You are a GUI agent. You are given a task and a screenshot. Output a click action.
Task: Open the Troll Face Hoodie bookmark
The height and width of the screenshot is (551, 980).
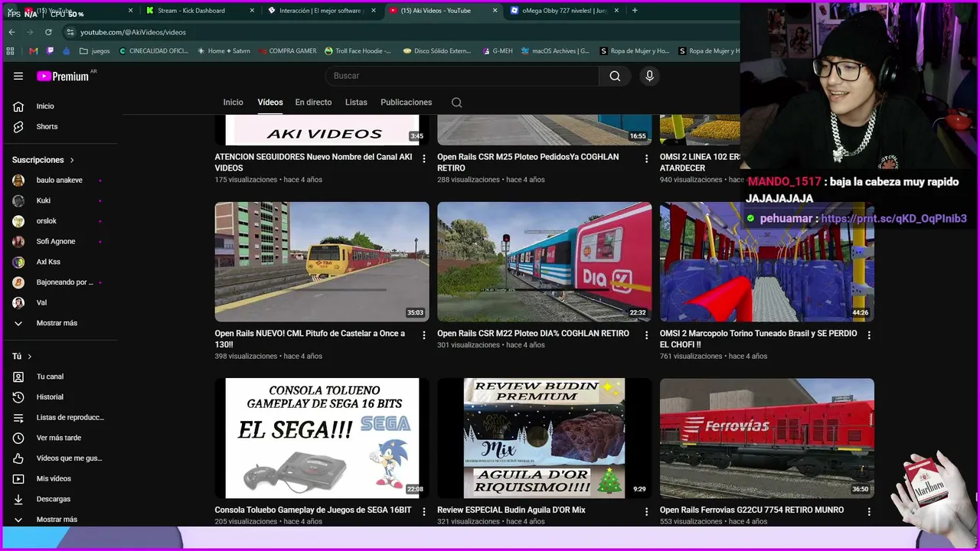point(358,51)
